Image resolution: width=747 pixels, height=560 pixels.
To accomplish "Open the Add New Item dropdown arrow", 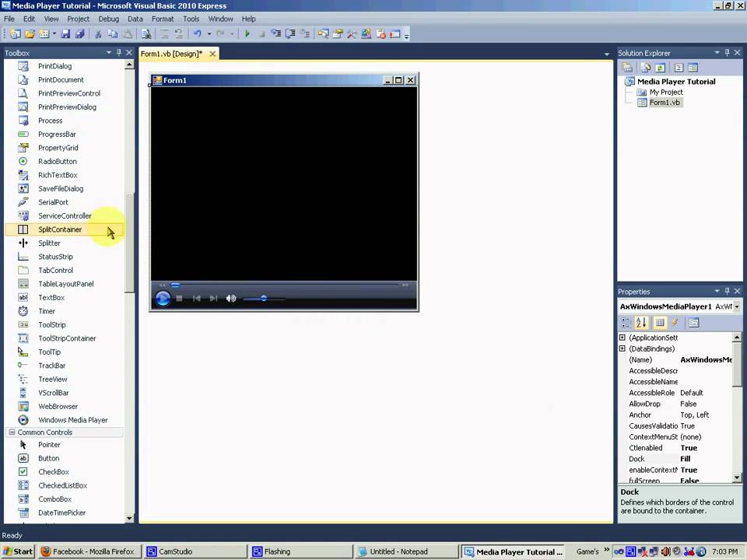I will [54, 33].
